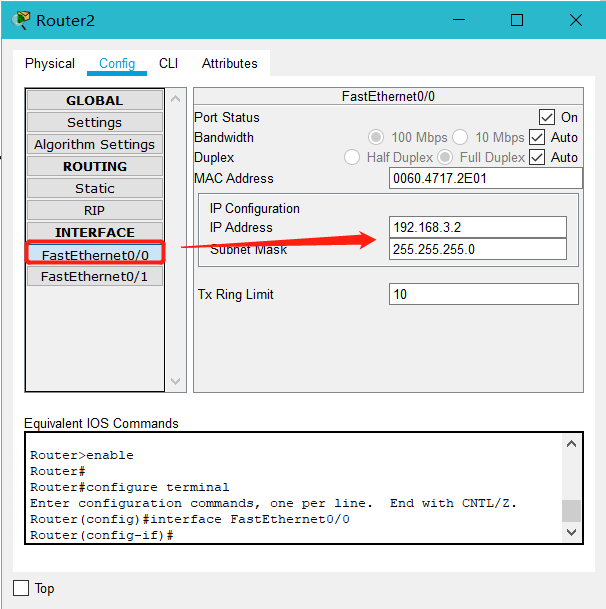Click the IOS commands scrollbar thumb
The height and width of the screenshot is (609, 606).
(x=571, y=511)
